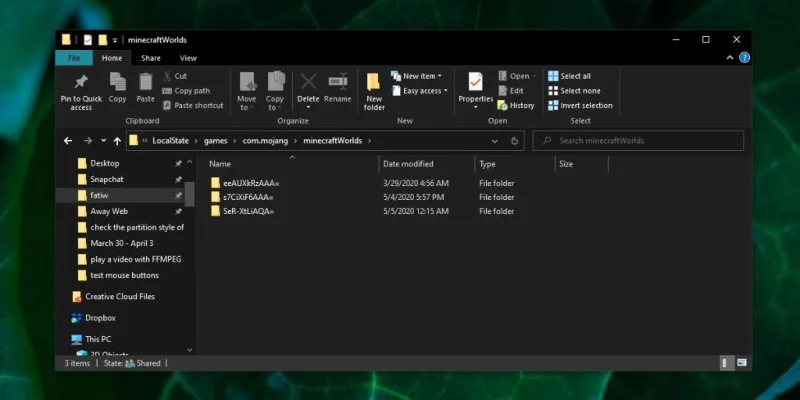The image size is (800, 400).
Task: Open the File menu tab
Action: pos(74,58)
